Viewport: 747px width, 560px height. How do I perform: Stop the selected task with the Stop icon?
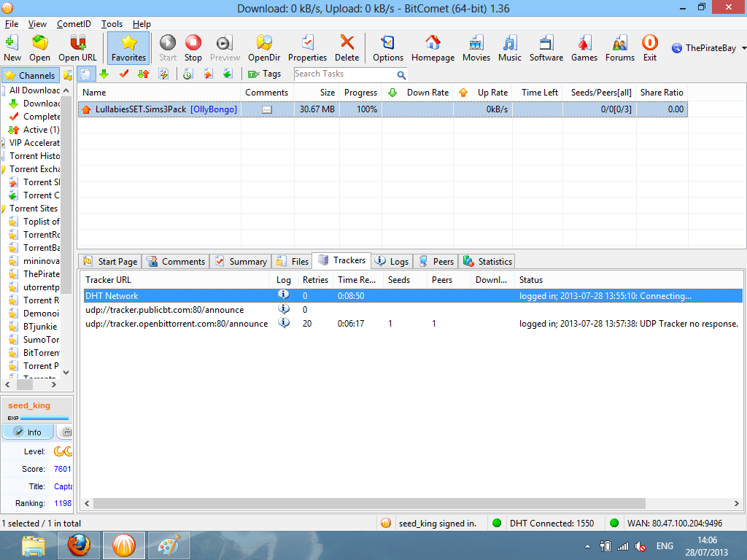[193, 48]
